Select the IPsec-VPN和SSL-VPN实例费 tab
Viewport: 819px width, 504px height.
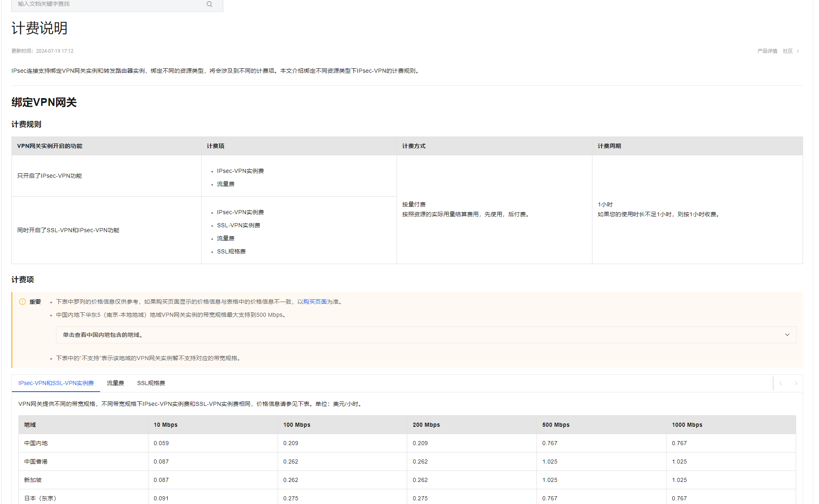56,383
